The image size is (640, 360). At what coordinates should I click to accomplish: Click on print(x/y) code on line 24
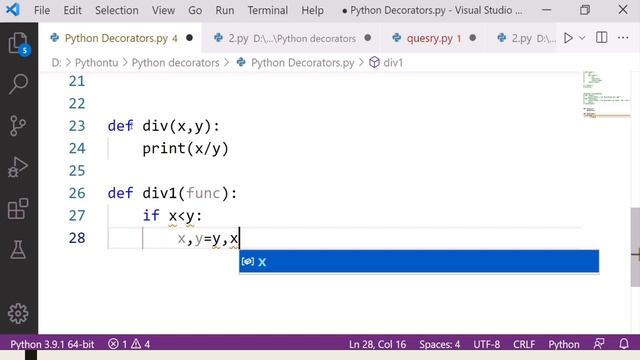(186, 149)
